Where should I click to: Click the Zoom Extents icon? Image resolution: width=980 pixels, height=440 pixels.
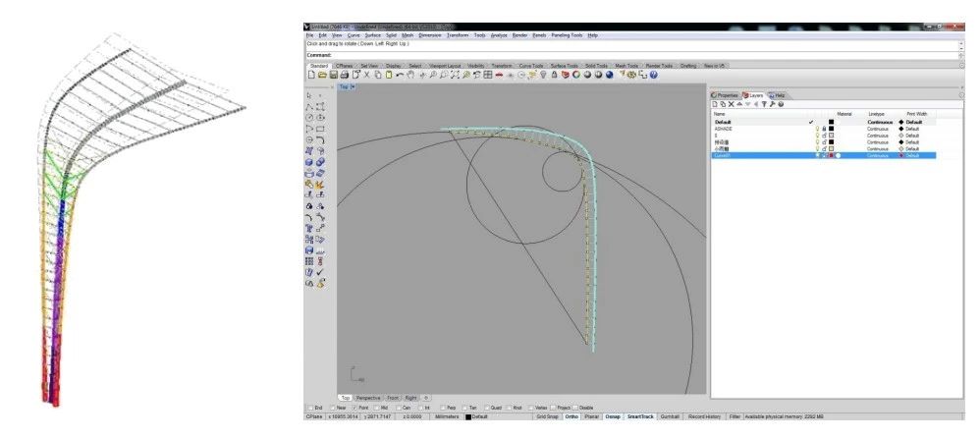pos(455,75)
